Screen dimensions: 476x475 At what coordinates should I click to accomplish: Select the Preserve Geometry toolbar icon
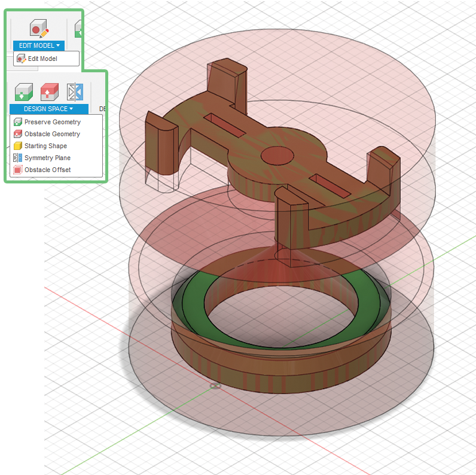point(24,92)
